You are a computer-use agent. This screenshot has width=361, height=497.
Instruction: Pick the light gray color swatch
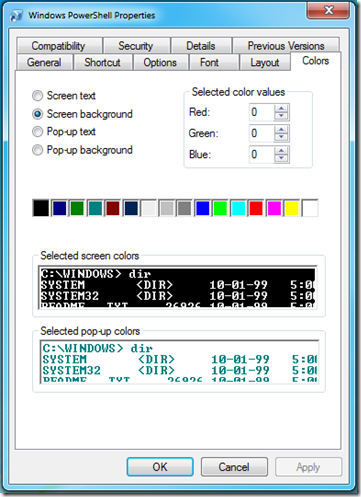pos(167,208)
